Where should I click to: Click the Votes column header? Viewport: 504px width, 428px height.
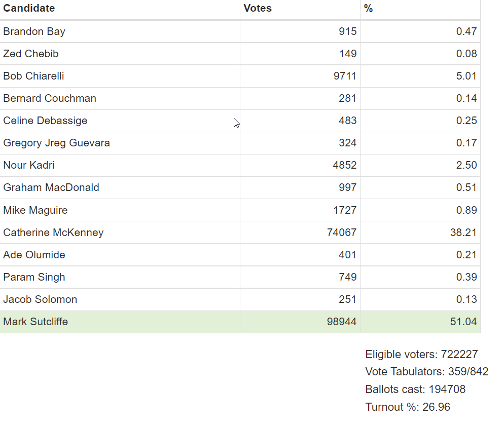tap(258, 8)
